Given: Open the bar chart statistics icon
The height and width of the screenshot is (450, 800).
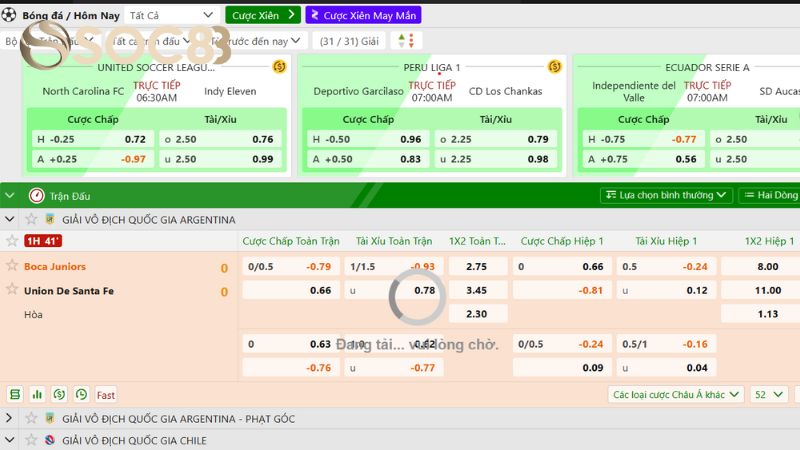Looking at the screenshot, I should 37,394.
